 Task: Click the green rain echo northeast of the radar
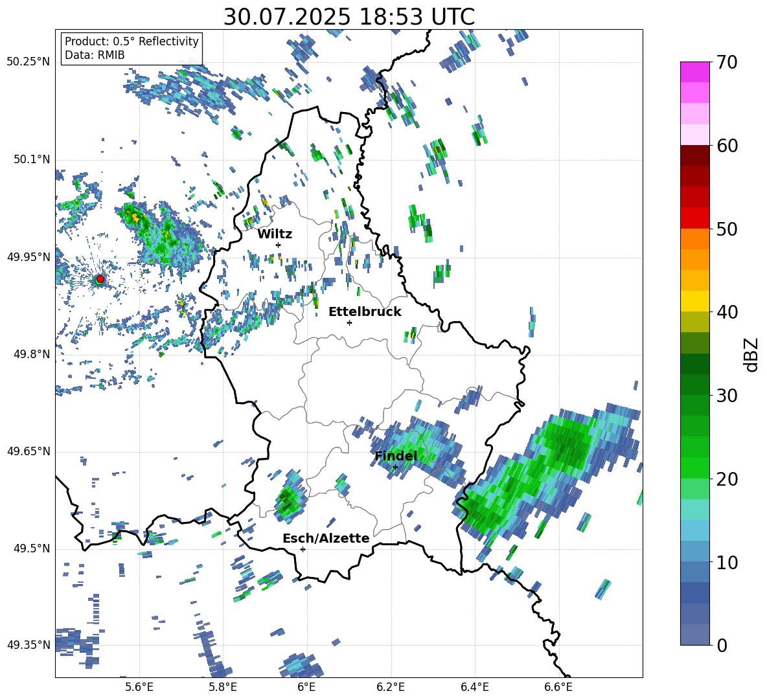(x=159, y=237)
